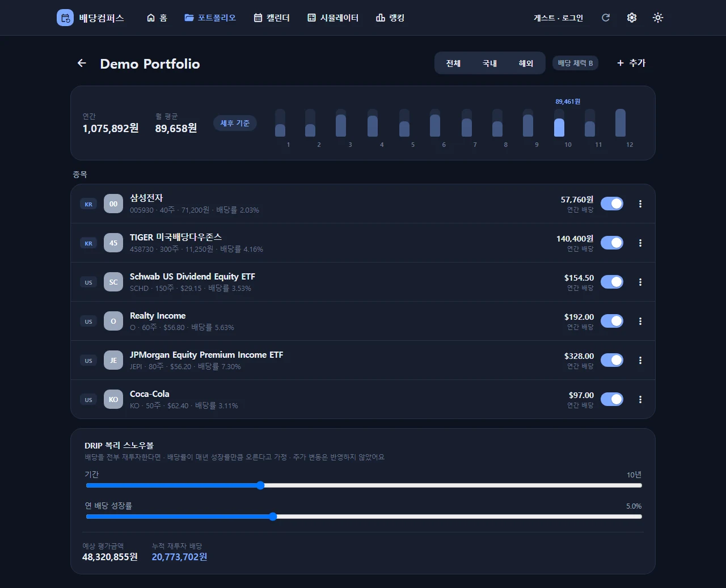Open the 랭킹 menu
This screenshot has height=588, width=726.
click(390, 18)
